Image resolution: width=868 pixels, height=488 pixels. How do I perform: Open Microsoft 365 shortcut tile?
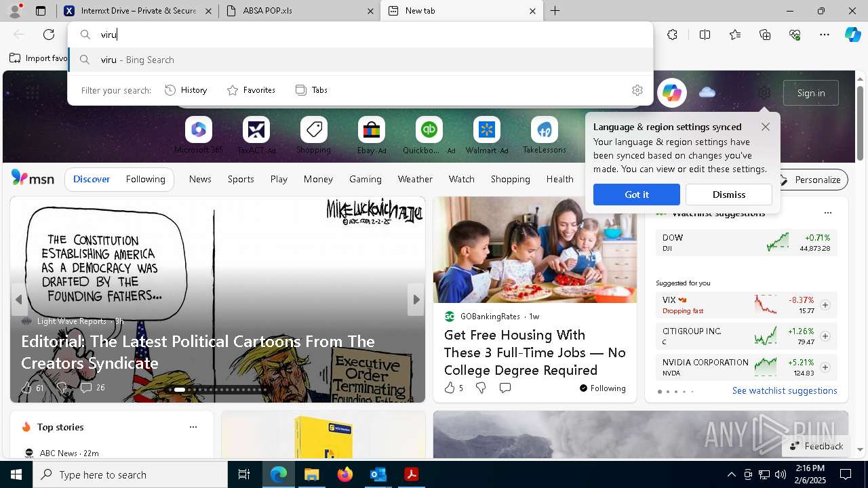(198, 136)
